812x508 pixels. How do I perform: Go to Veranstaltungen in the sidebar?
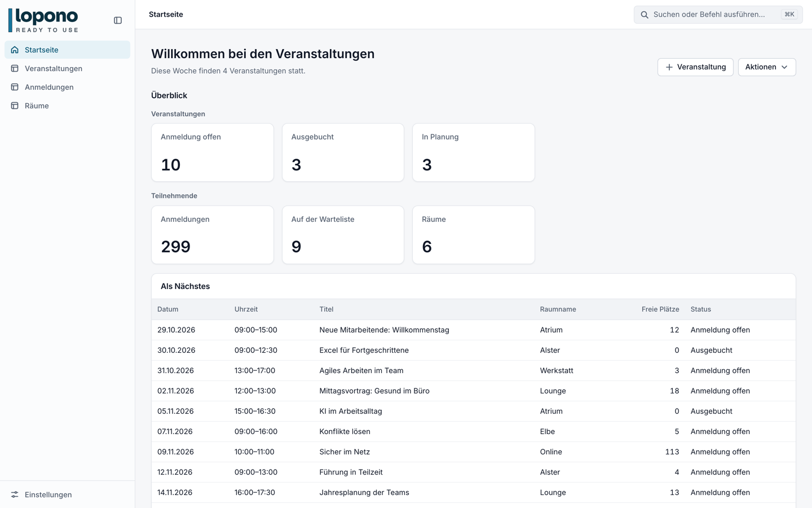click(67, 68)
